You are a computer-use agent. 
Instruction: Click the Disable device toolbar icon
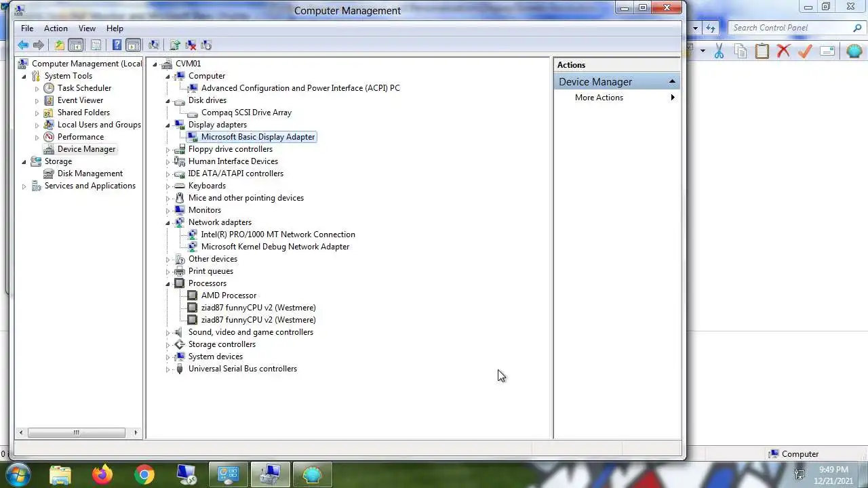pyautogui.click(x=206, y=45)
